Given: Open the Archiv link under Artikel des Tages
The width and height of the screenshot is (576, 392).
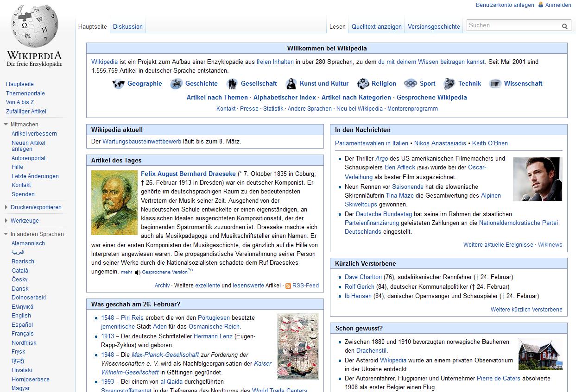Looking at the screenshot, I should 162,286.
